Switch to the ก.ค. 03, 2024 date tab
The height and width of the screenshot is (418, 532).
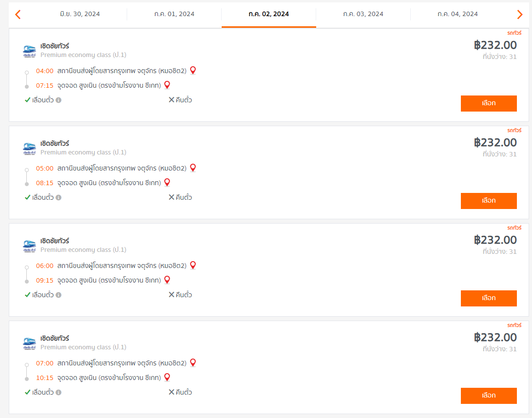[363, 14]
